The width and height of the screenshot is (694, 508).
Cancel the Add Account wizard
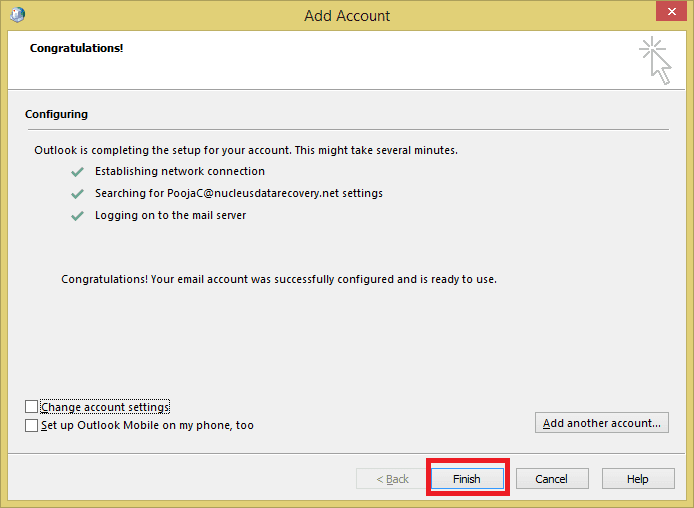pos(552,479)
